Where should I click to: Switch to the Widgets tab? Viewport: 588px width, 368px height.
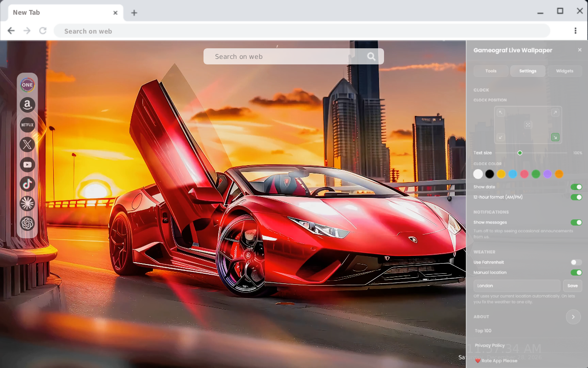(x=565, y=71)
